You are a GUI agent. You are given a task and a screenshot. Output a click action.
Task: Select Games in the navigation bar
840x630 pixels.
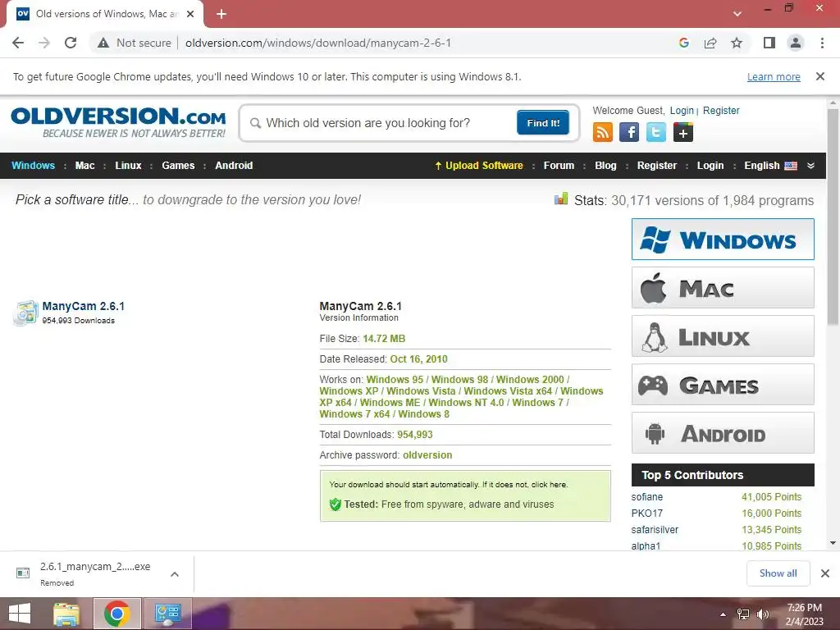pos(178,166)
